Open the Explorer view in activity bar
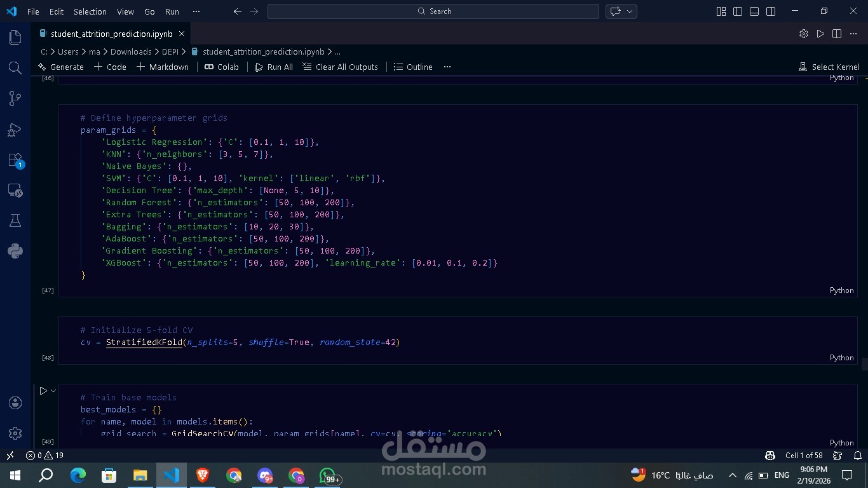 click(15, 37)
